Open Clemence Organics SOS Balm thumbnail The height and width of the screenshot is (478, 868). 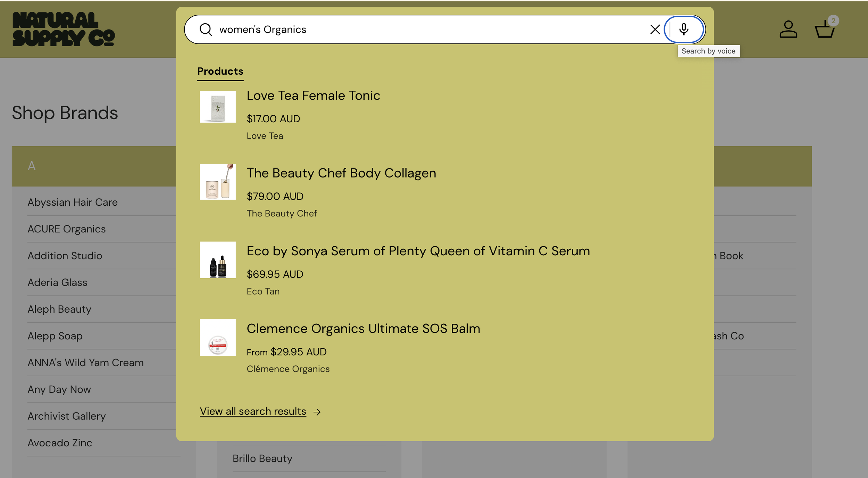click(x=218, y=337)
